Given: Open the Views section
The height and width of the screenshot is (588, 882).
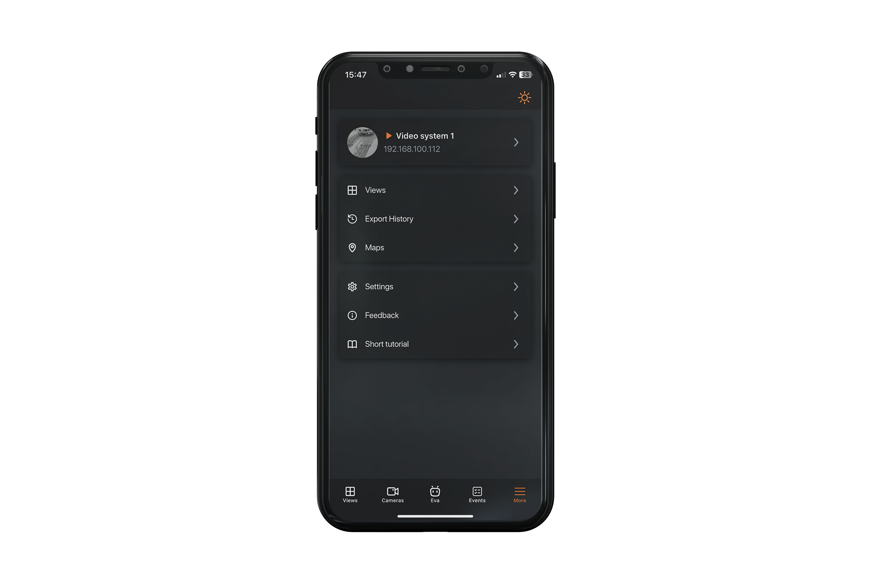Looking at the screenshot, I should pos(433,190).
